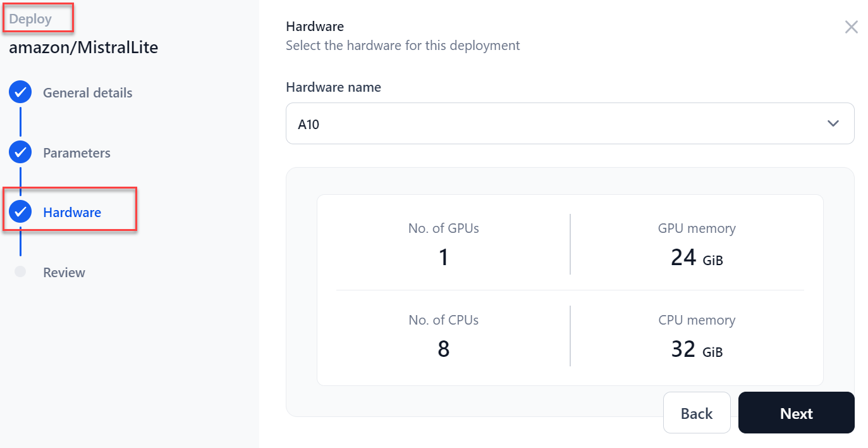Screen dimensions: 868x448
Task: Select the Hardware step label
Action: (72, 213)
